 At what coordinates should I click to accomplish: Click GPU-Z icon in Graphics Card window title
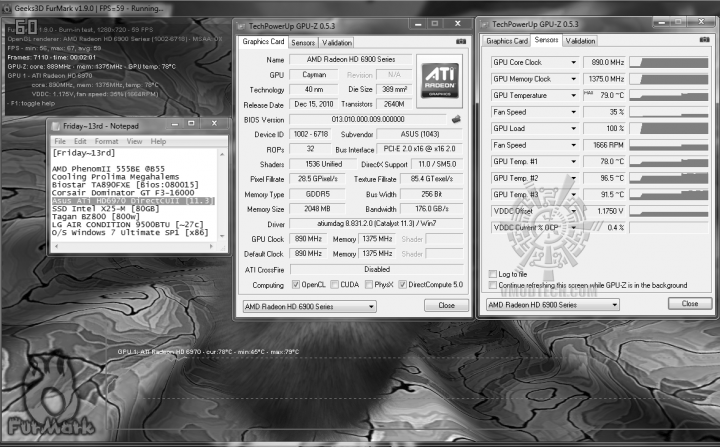point(242,26)
